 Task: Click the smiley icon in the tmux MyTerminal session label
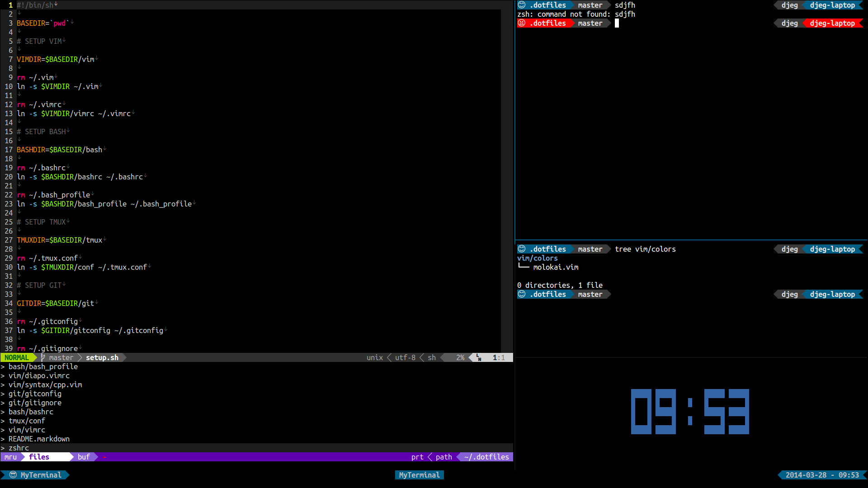pyautogui.click(x=13, y=475)
